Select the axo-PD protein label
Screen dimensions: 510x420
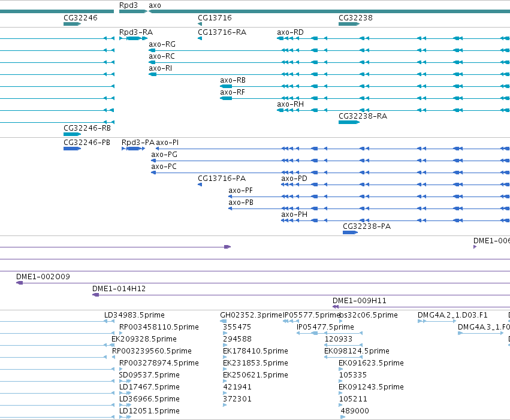pyautogui.click(x=294, y=179)
